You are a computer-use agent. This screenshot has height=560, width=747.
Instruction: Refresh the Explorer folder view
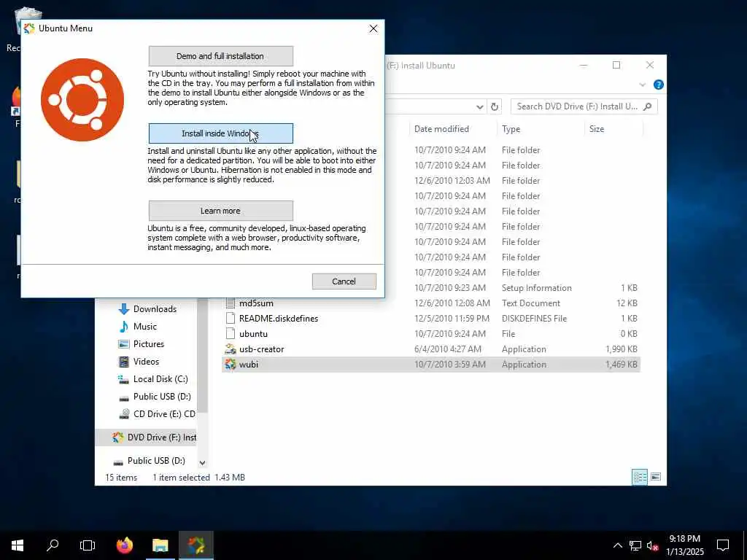point(495,106)
